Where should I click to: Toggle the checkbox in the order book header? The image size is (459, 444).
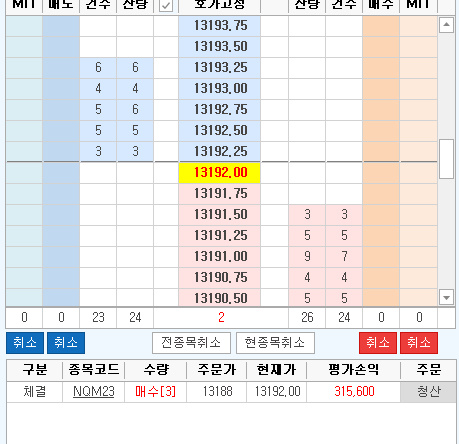click(x=166, y=6)
